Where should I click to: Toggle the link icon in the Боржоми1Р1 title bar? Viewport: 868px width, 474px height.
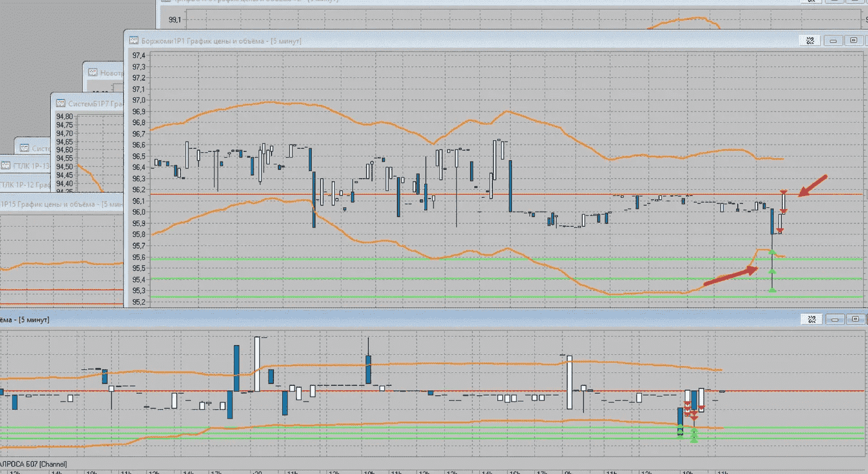click(809, 41)
